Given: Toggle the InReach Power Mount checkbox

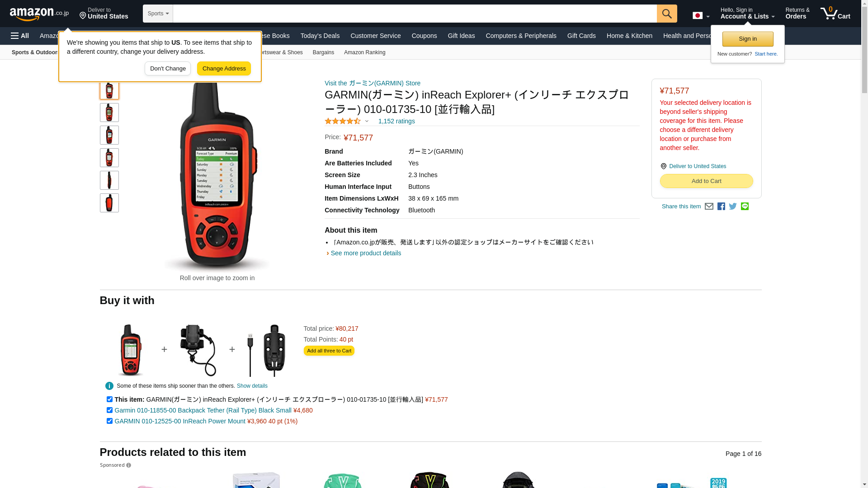Looking at the screenshot, I should click(109, 421).
